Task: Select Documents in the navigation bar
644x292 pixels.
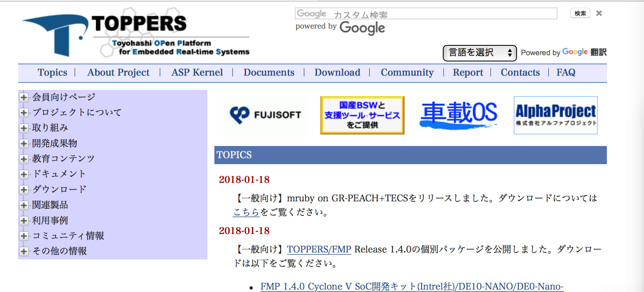Action: (269, 72)
